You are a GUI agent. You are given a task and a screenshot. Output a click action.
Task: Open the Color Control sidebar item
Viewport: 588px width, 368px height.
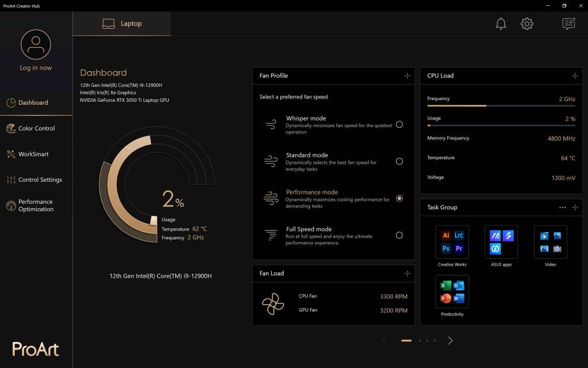pos(36,128)
